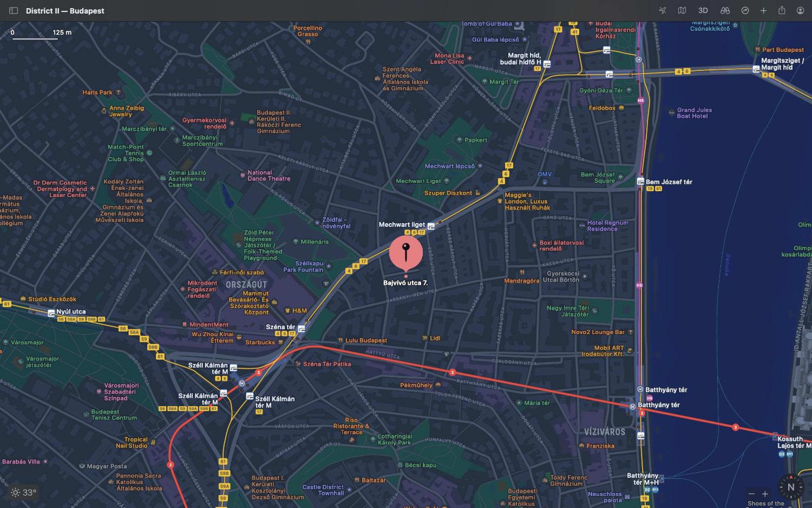
Task: Open the Papkert park marker
Action: pyautogui.click(x=459, y=139)
